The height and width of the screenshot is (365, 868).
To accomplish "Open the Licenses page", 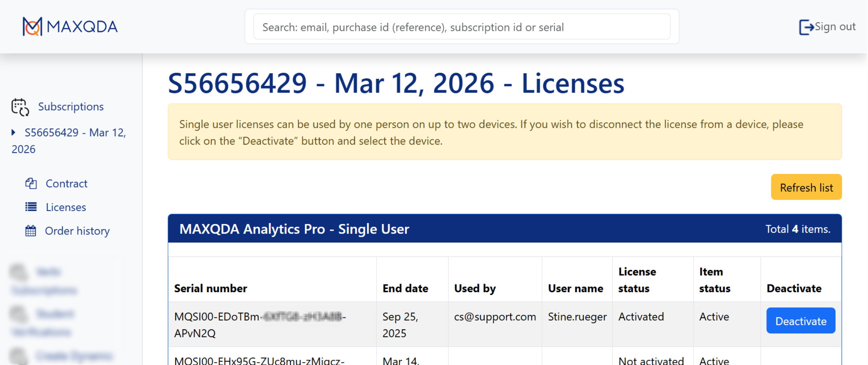I will [66, 207].
